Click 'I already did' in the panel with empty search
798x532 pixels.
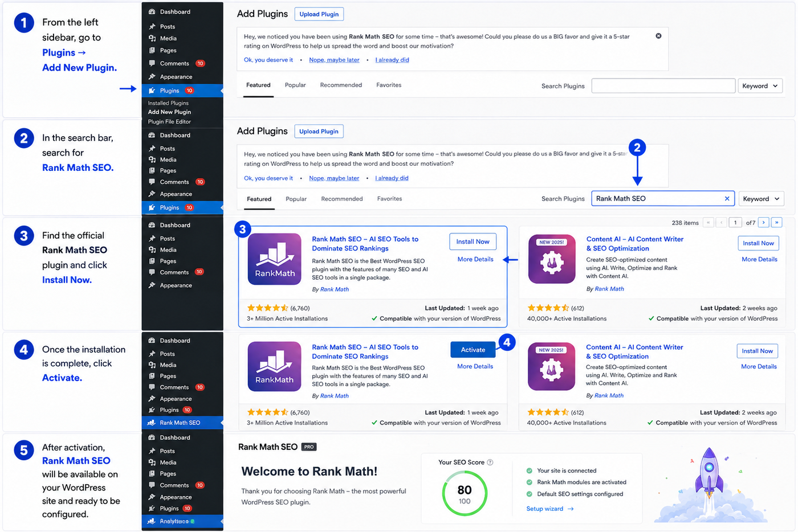pos(392,60)
